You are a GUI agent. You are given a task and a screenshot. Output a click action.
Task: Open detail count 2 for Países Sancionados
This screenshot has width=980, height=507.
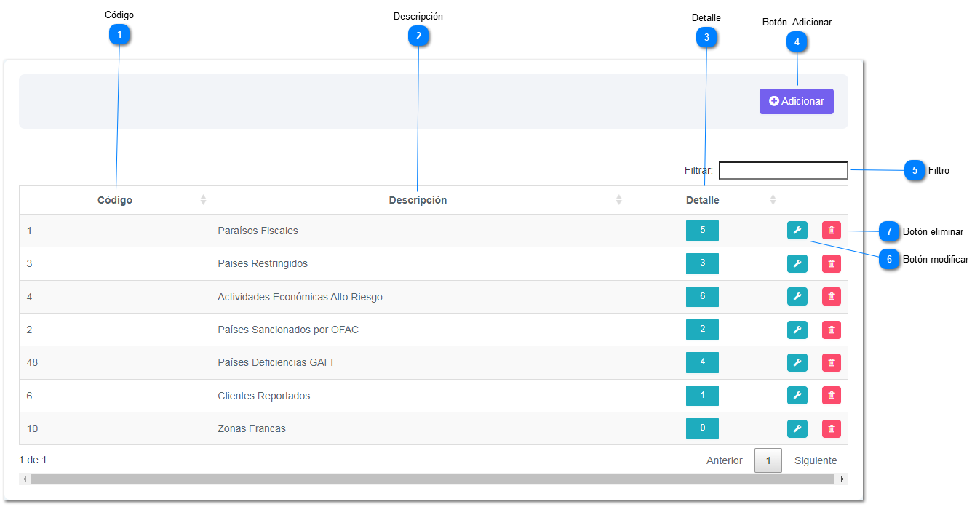(x=702, y=330)
